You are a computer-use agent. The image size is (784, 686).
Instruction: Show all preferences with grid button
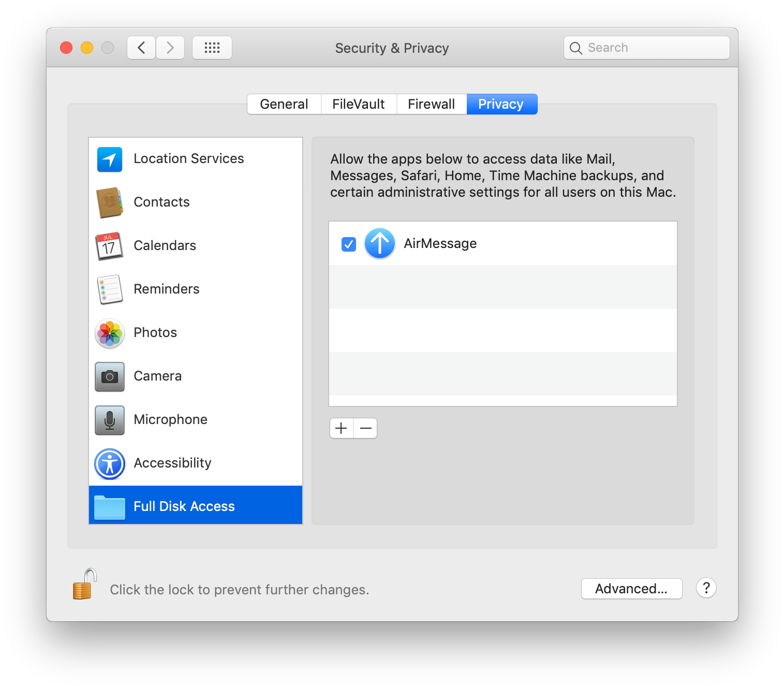pyautogui.click(x=212, y=48)
